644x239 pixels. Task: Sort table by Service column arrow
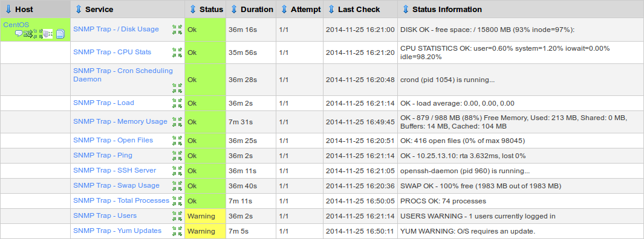click(79, 9)
